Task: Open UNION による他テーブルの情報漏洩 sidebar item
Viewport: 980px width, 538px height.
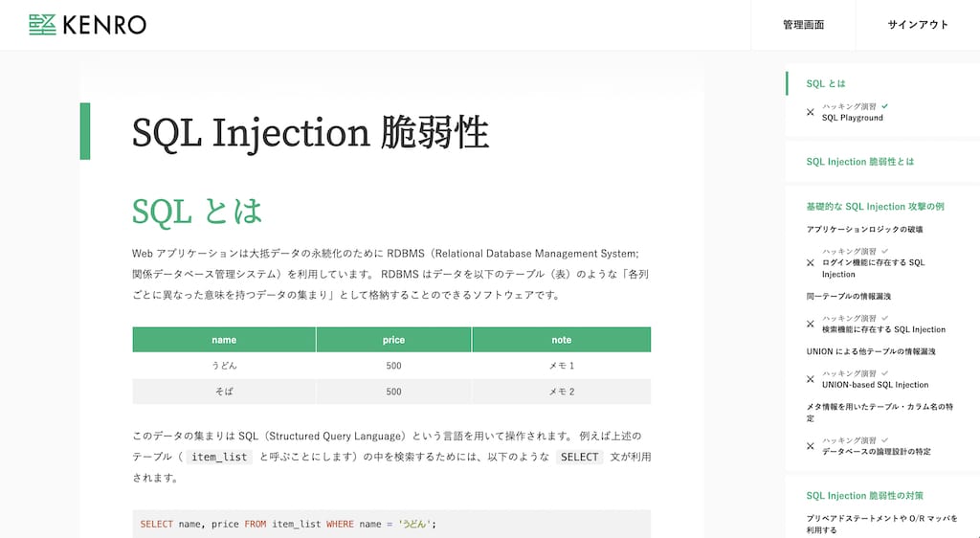Action: [871, 351]
